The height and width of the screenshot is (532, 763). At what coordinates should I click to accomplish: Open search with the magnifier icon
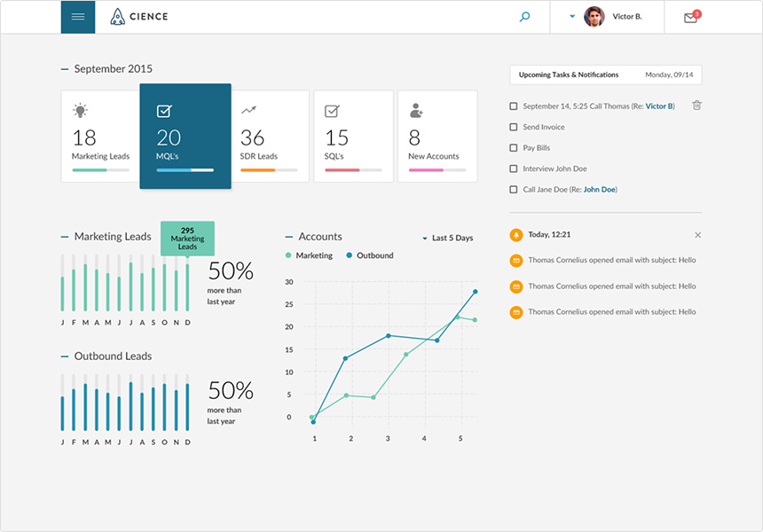click(524, 17)
